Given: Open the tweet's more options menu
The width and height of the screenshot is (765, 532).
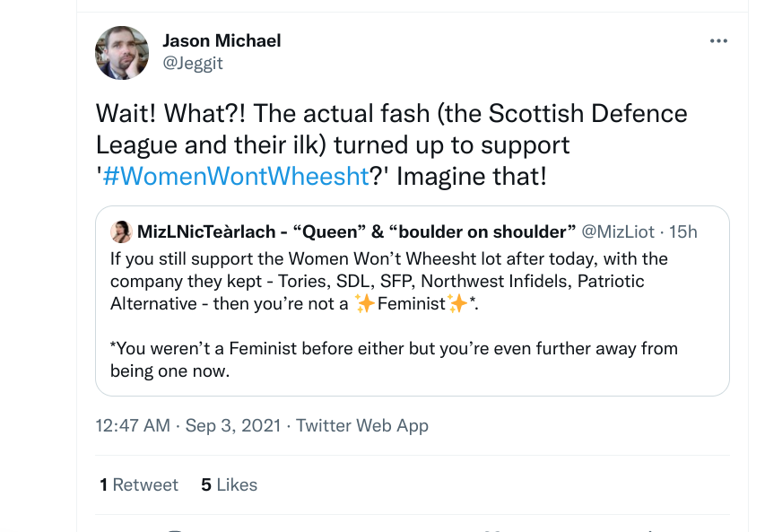Looking at the screenshot, I should [x=718, y=41].
